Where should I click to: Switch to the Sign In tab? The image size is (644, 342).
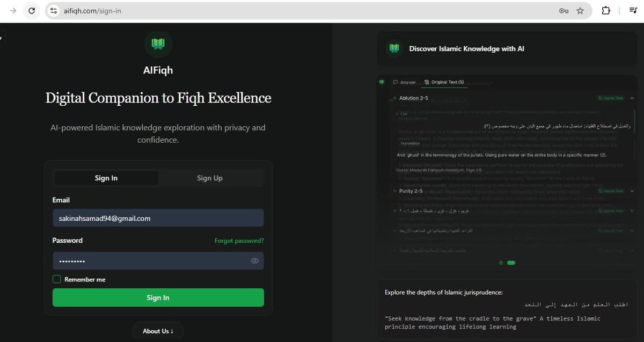[x=106, y=178]
